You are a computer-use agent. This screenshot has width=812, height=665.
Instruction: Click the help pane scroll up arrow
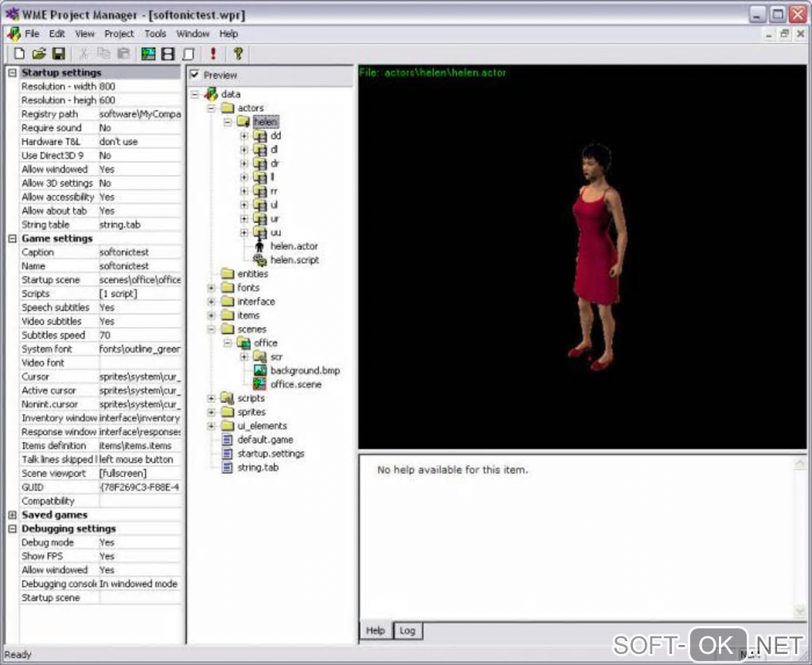800,463
